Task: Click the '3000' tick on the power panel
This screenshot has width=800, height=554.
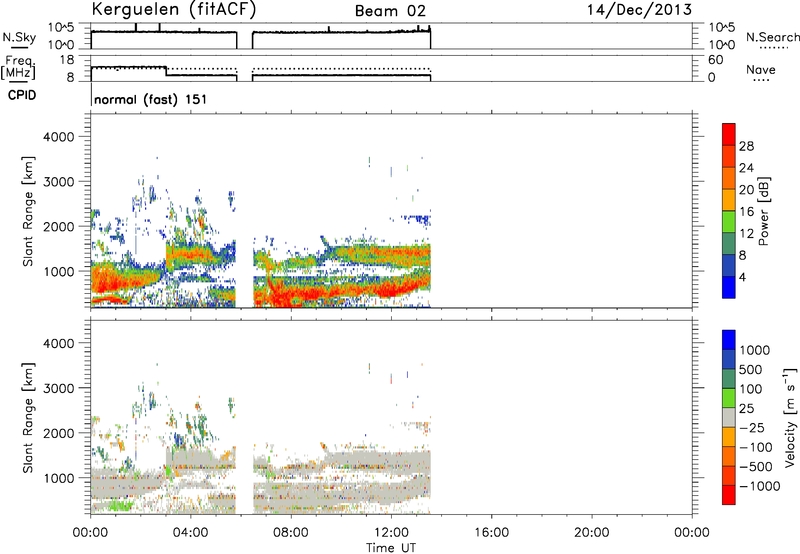Action: pyautogui.click(x=59, y=182)
